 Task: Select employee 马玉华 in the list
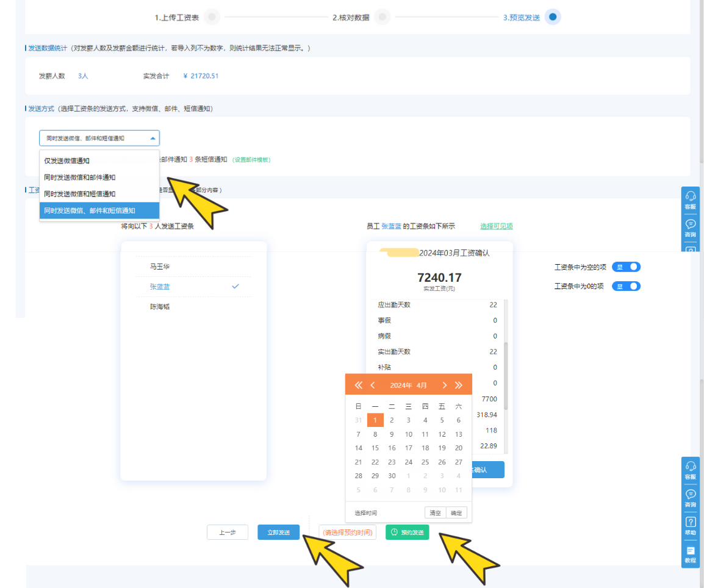pyautogui.click(x=160, y=267)
